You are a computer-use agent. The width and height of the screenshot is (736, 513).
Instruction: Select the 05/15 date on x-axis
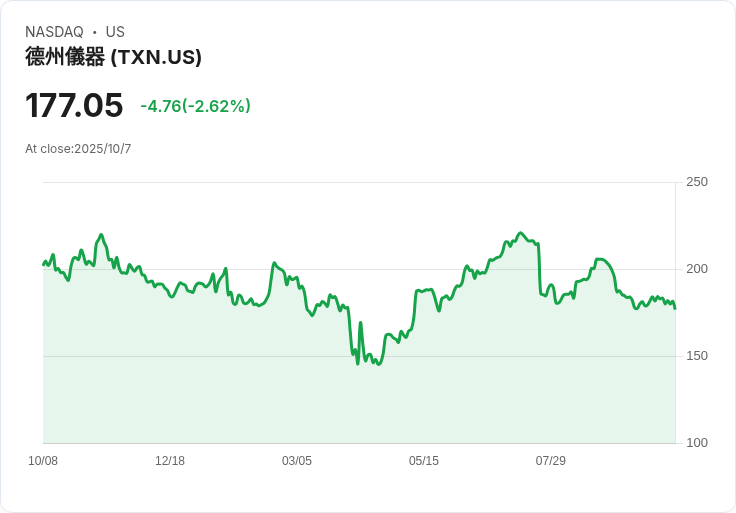pos(424,461)
